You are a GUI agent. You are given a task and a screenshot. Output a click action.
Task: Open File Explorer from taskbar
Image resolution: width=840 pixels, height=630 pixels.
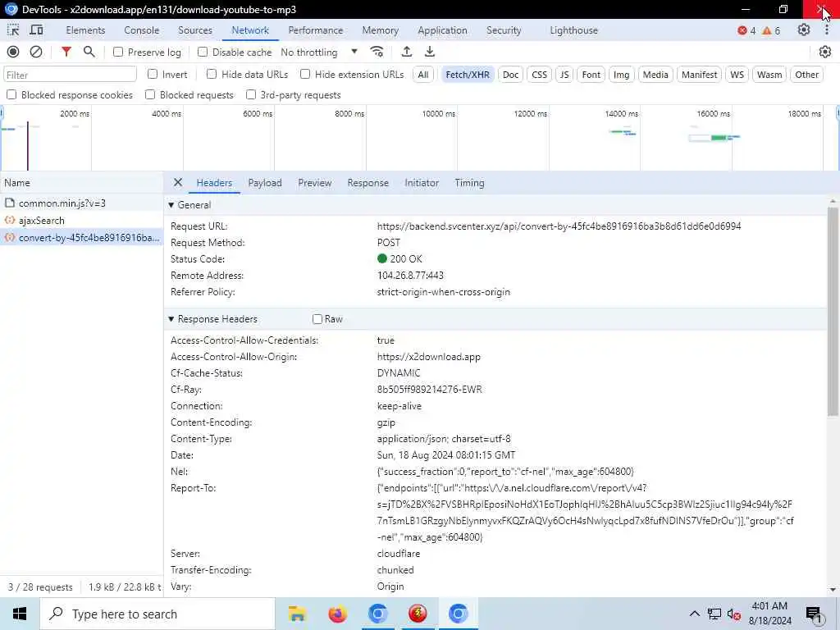pos(297,614)
